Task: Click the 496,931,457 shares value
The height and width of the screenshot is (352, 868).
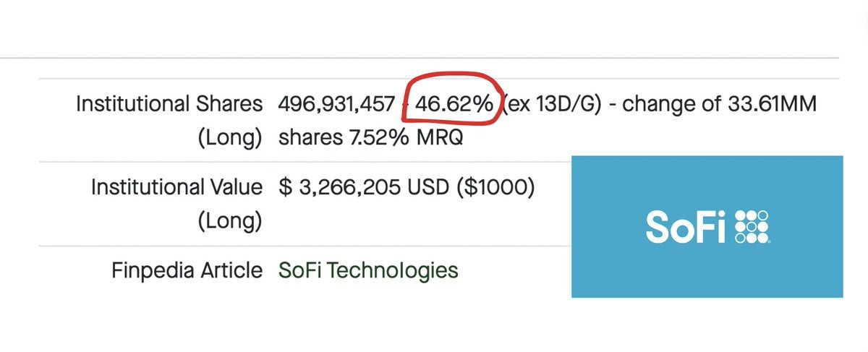Action: [x=336, y=105]
